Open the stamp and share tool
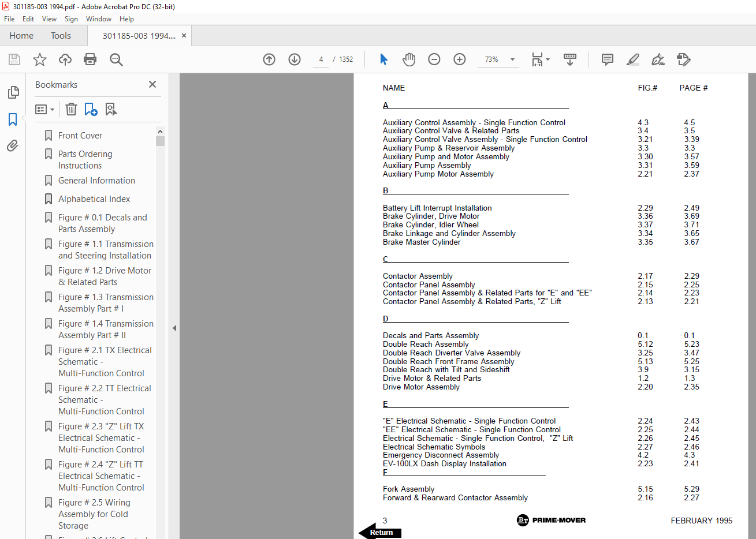The width and height of the screenshot is (756, 539). (x=683, y=59)
